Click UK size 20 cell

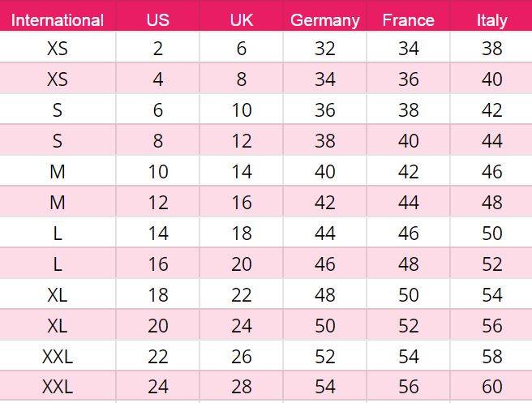(x=242, y=264)
